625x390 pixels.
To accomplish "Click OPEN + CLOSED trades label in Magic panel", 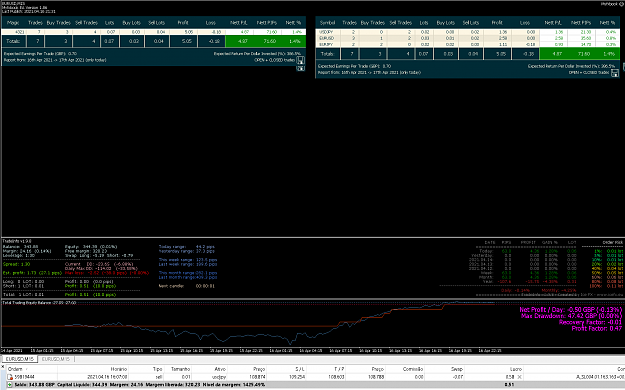I will 275,60.
